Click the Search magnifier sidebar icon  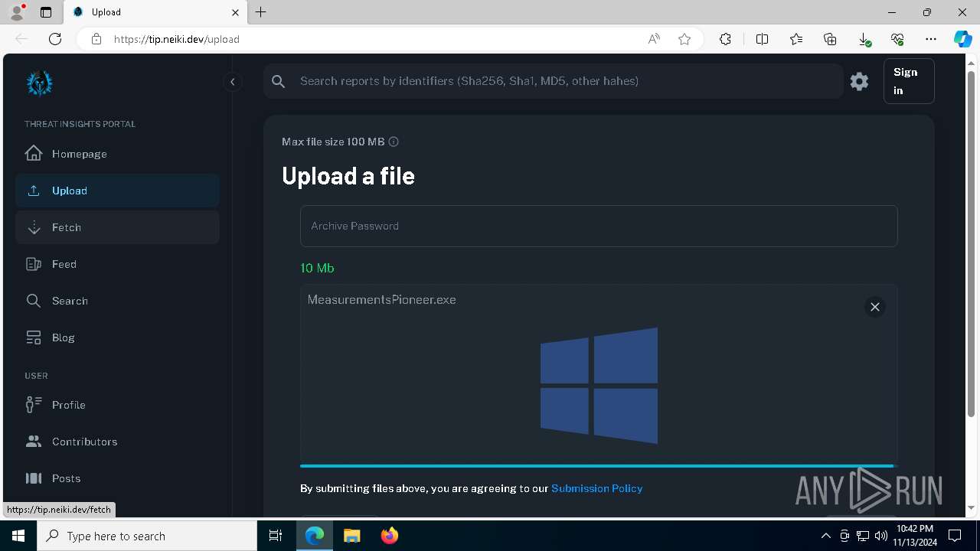[34, 301]
